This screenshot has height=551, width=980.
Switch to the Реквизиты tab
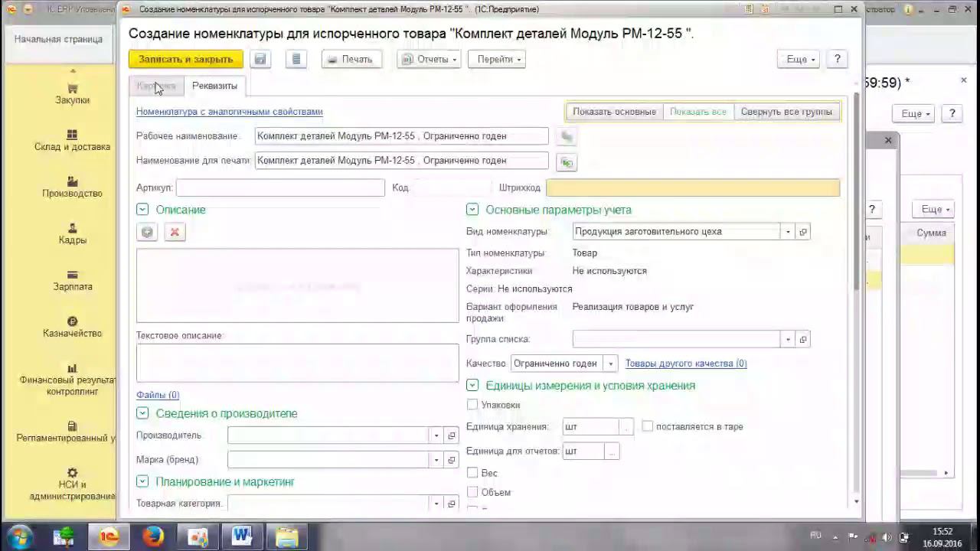[x=214, y=86]
